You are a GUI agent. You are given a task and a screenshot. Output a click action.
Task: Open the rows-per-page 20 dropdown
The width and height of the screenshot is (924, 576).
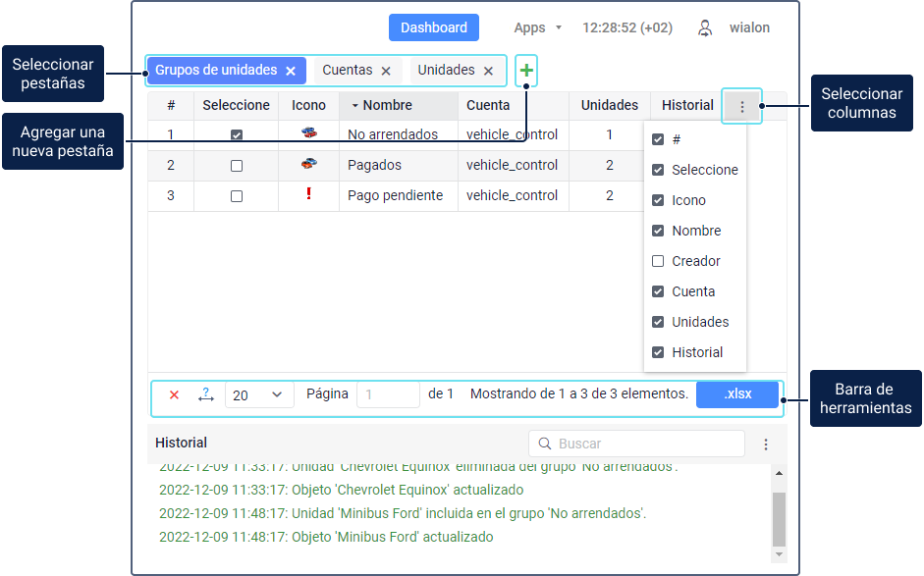[259, 394]
